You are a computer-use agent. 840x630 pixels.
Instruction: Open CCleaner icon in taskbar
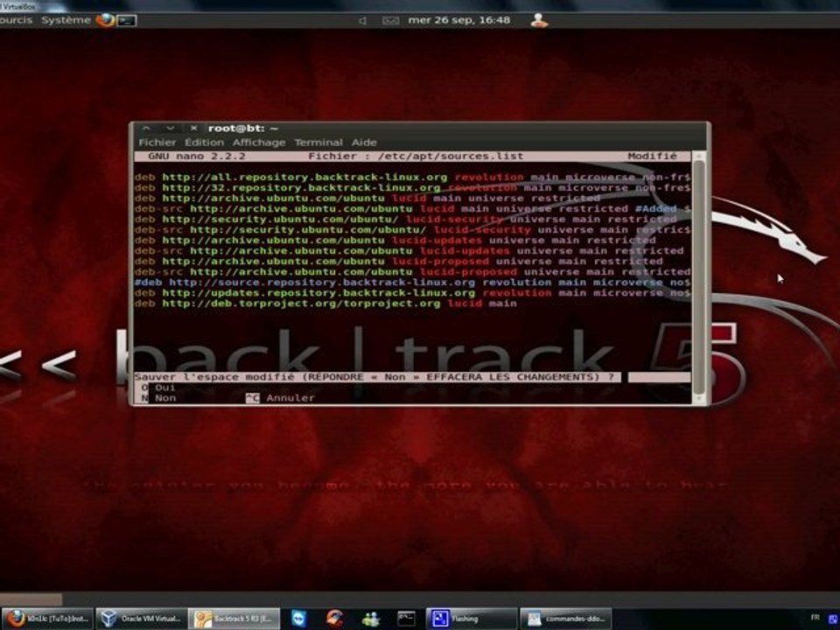tap(335, 619)
